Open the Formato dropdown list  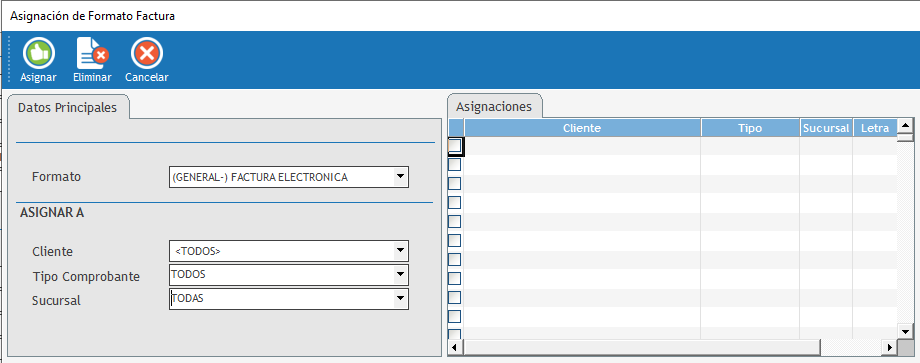click(400, 177)
